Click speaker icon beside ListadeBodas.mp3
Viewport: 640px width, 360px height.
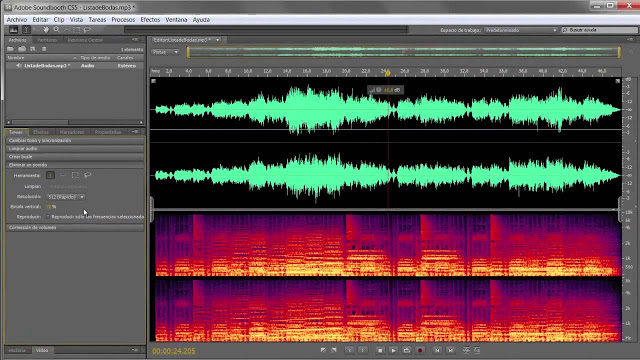pyautogui.click(x=19, y=65)
